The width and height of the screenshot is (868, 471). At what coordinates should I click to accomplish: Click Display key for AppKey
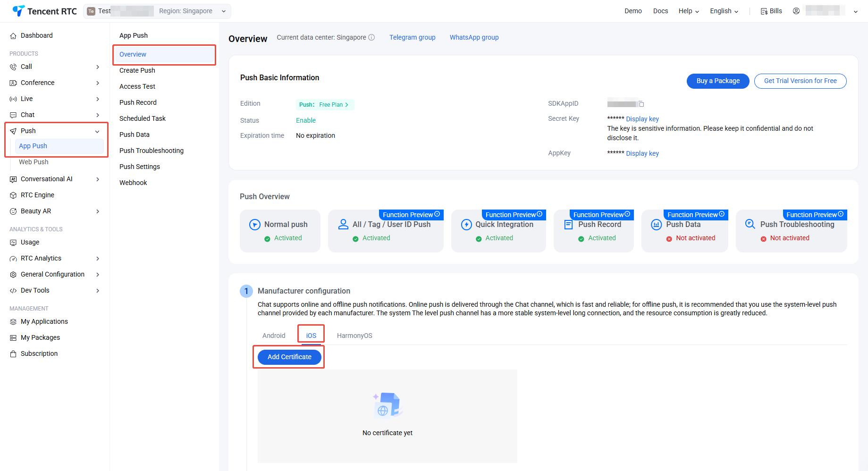pos(642,153)
